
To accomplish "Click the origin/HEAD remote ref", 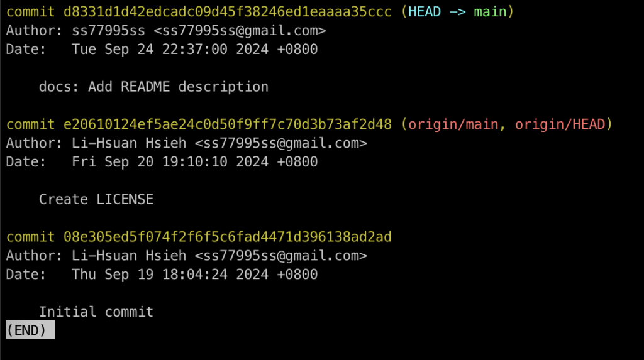I will [560, 124].
